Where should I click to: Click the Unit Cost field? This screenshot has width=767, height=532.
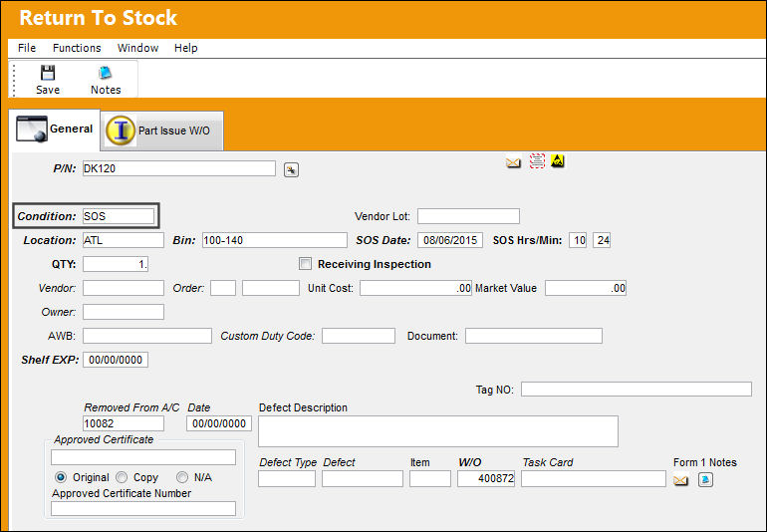point(415,288)
